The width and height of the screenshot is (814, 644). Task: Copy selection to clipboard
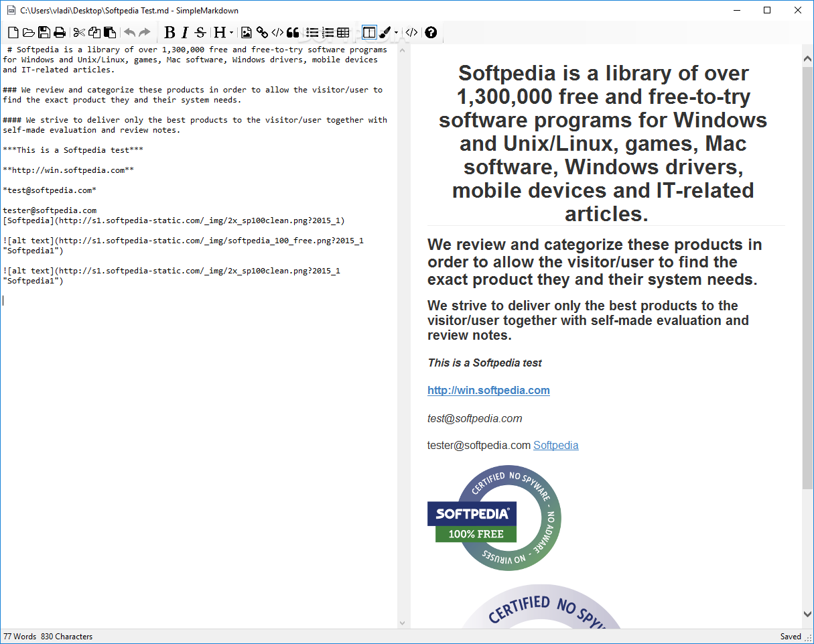[94, 32]
